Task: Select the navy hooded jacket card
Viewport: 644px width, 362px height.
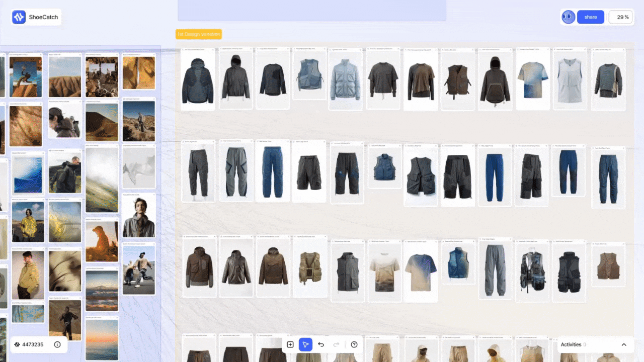Action: click(198, 79)
